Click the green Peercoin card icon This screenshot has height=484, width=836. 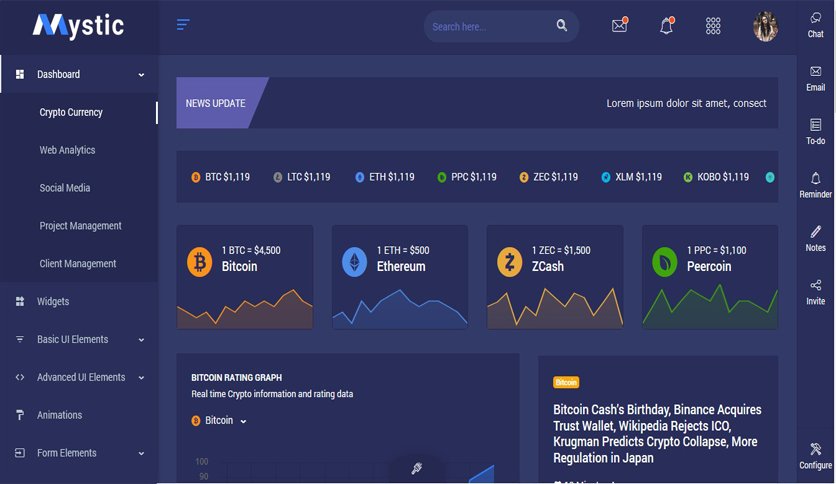[x=664, y=262]
